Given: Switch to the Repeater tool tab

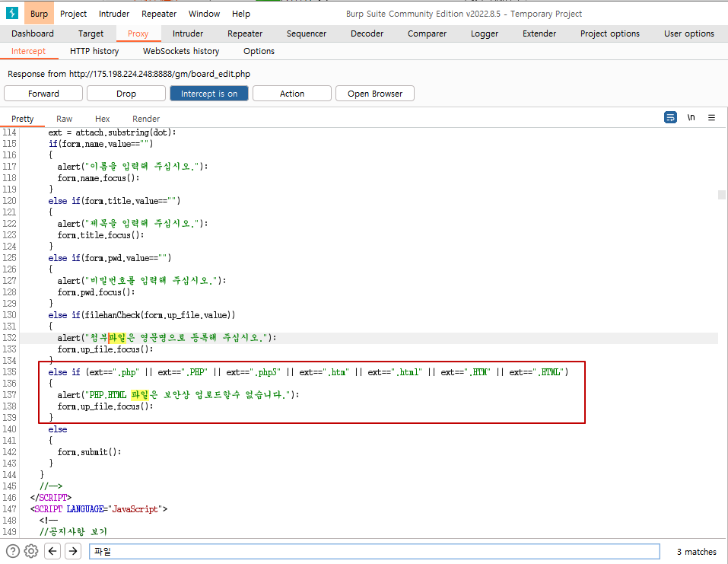Looking at the screenshot, I should coord(245,33).
